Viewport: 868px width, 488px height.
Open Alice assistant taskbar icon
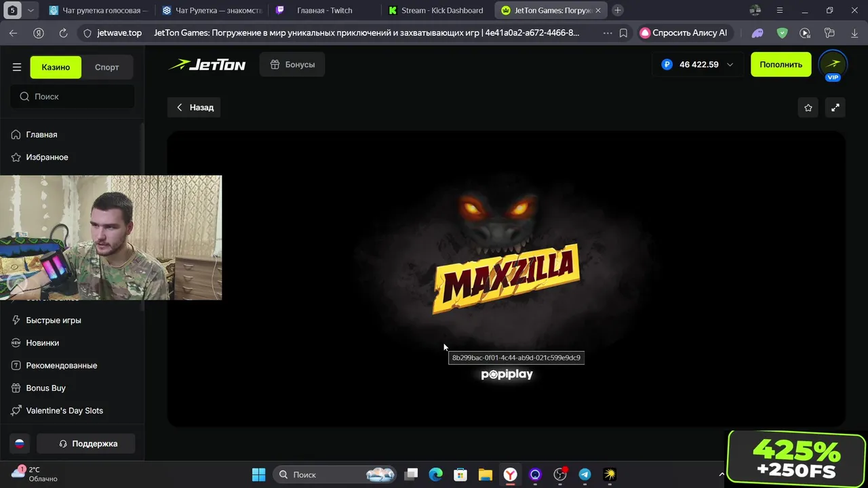point(535,474)
